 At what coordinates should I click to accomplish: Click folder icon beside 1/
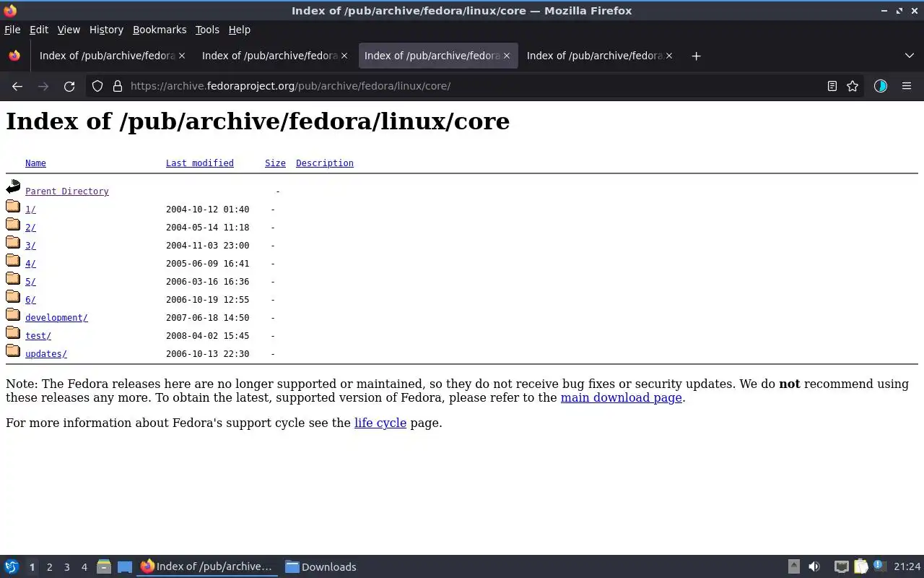13,206
